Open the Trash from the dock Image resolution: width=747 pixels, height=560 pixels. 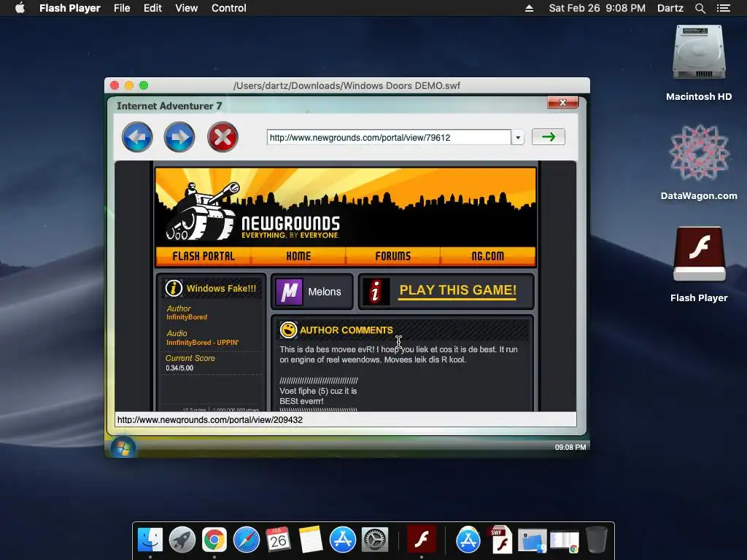click(x=597, y=540)
